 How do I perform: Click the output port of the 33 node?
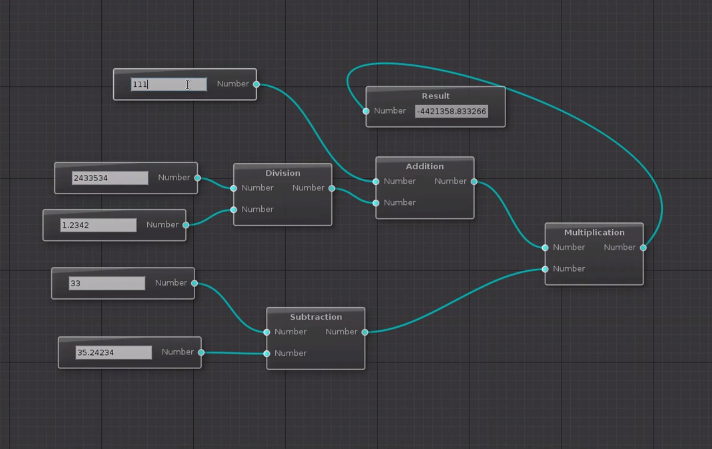click(x=195, y=283)
